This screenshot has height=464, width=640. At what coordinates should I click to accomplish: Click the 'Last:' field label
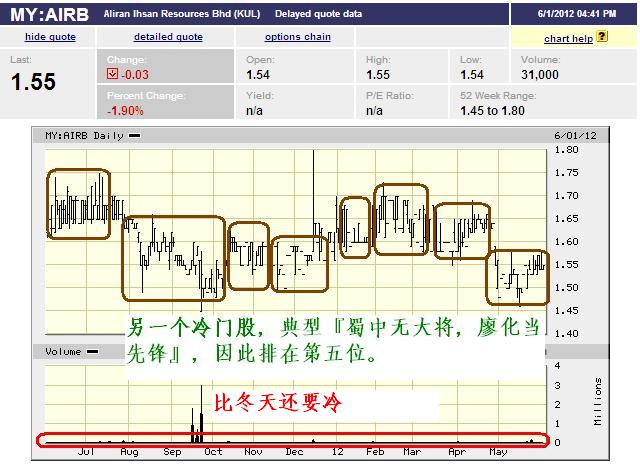21,60
